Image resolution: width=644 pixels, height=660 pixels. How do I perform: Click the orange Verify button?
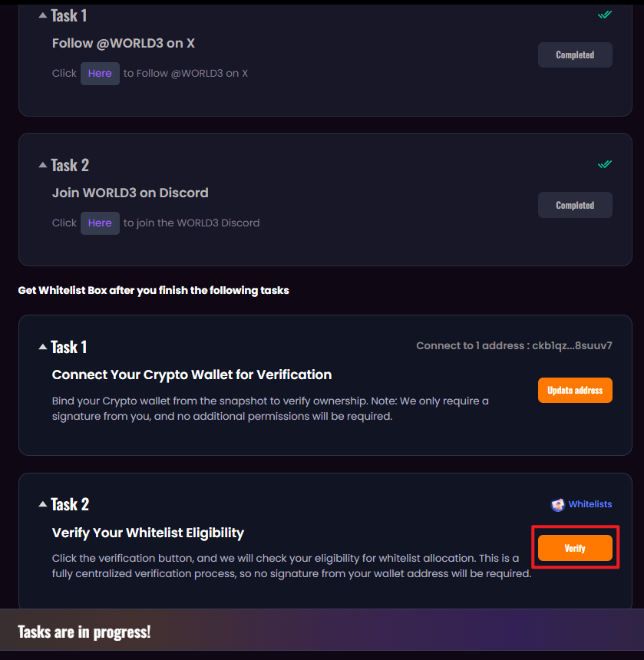(575, 548)
